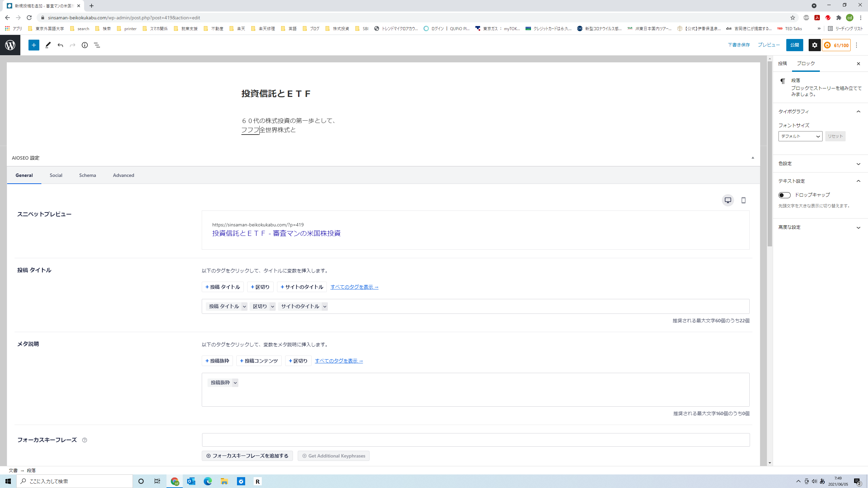Open the フォントサイズ デフォルト dropdown
This screenshot has height=488, width=868.
tap(800, 136)
